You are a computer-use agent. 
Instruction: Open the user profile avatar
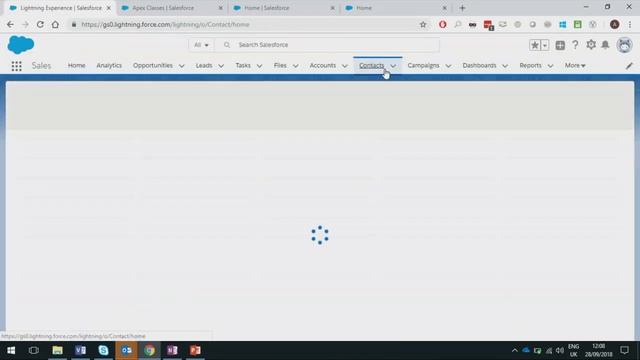(624, 44)
